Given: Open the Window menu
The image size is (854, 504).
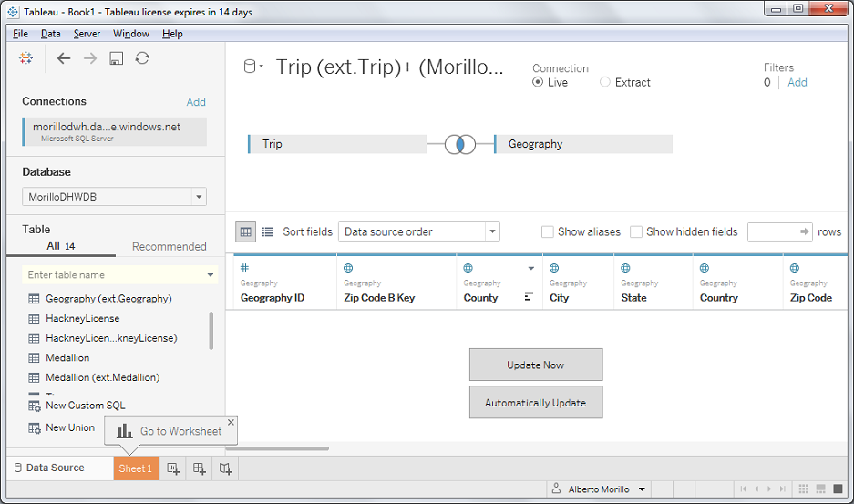Looking at the screenshot, I should 130,34.
